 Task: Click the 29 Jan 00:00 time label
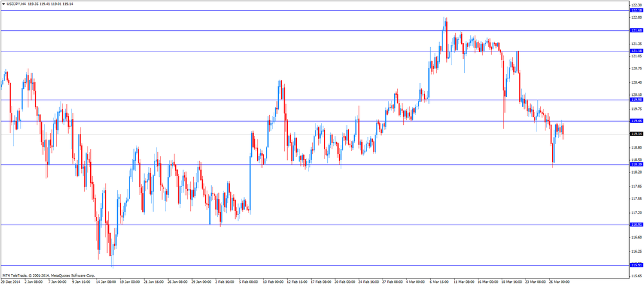(x=202, y=282)
